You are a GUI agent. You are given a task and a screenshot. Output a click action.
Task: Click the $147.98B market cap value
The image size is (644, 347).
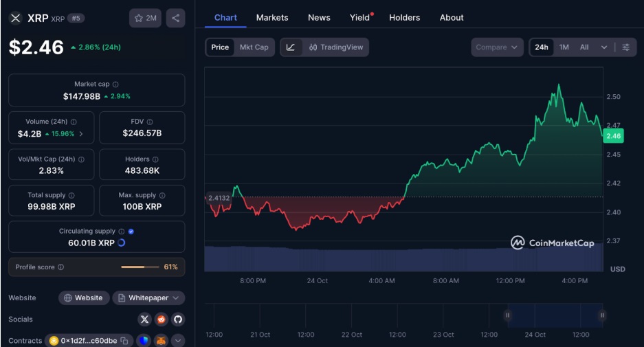(x=81, y=96)
